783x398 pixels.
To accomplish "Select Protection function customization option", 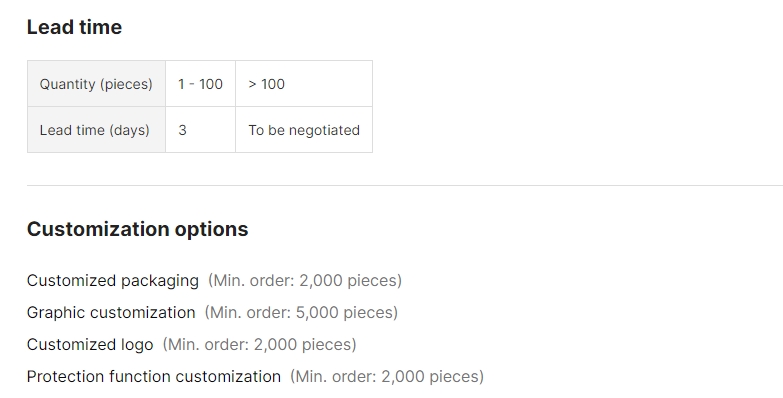I will pyautogui.click(x=154, y=377).
